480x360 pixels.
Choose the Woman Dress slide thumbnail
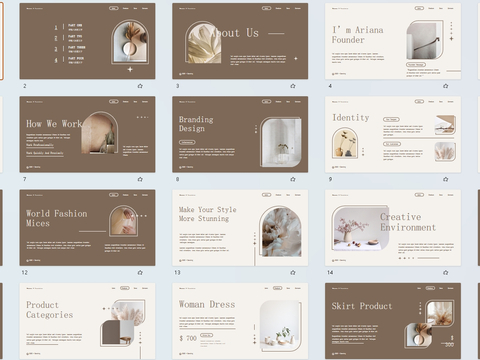click(x=240, y=321)
